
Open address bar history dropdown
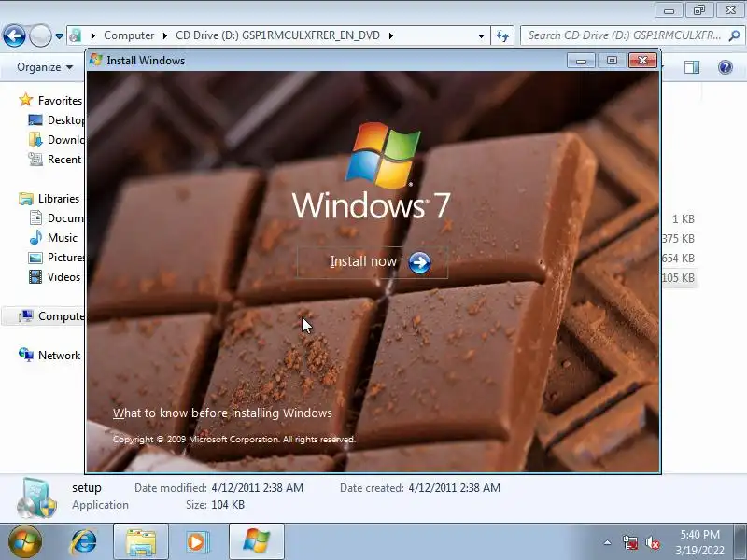481,36
